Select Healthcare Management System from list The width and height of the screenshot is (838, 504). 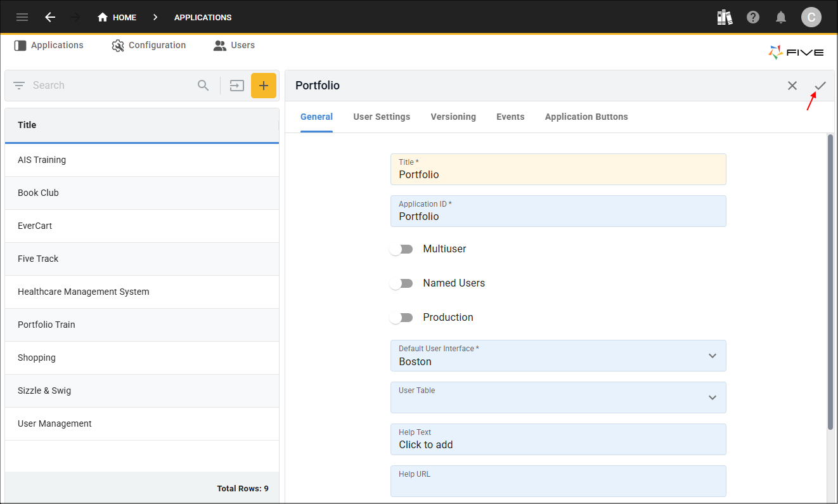pyautogui.click(x=84, y=292)
